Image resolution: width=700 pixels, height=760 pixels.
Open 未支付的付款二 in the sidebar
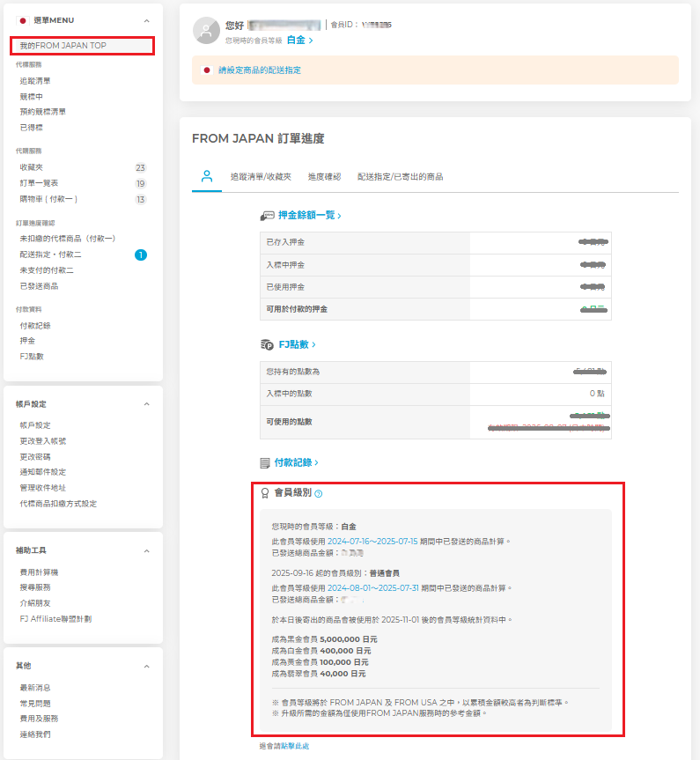pos(47,270)
